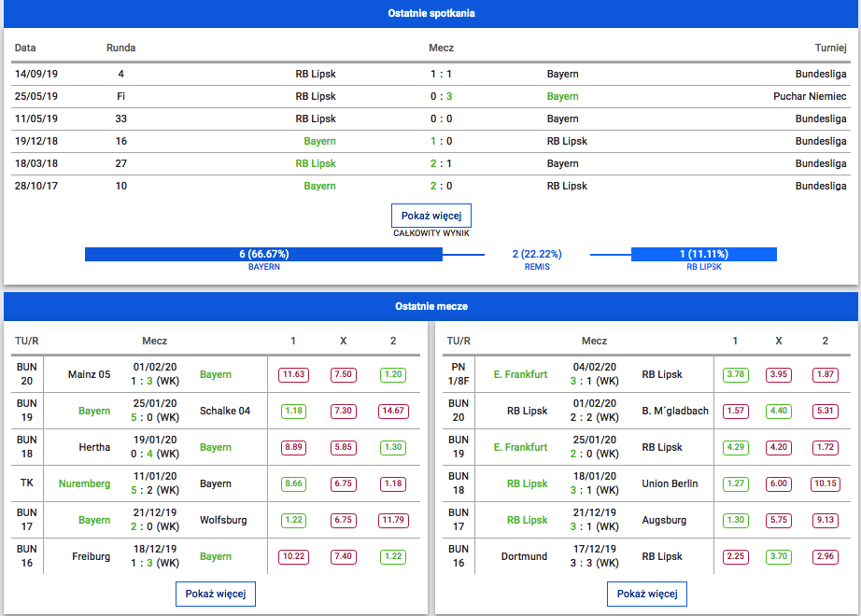The image size is (861, 616).
Task: Click Pokaż więcej below the Bayern recent matches
Action: pyautogui.click(x=215, y=594)
